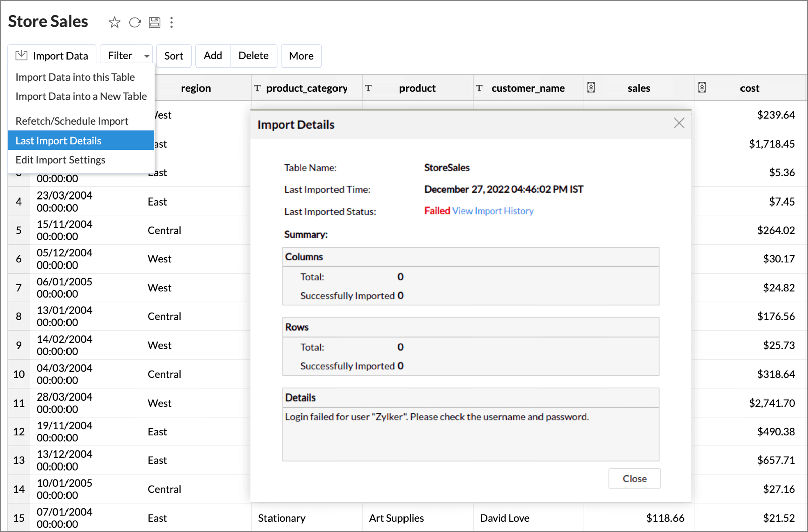Viewport: 808px width, 532px height.
Task: Select Import Data into this Table
Action: [75, 77]
